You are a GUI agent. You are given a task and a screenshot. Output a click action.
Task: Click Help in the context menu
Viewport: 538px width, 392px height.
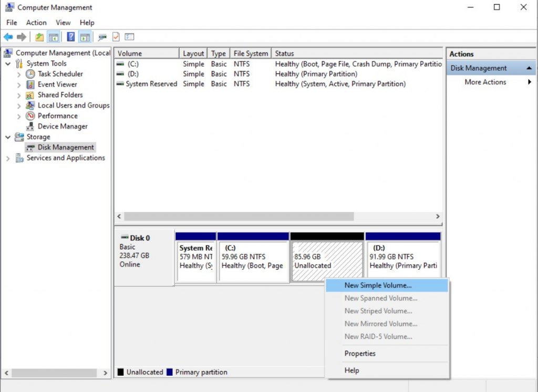click(351, 370)
